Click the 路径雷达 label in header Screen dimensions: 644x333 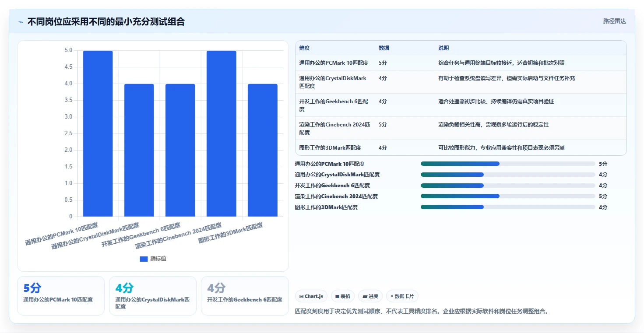click(x=614, y=21)
